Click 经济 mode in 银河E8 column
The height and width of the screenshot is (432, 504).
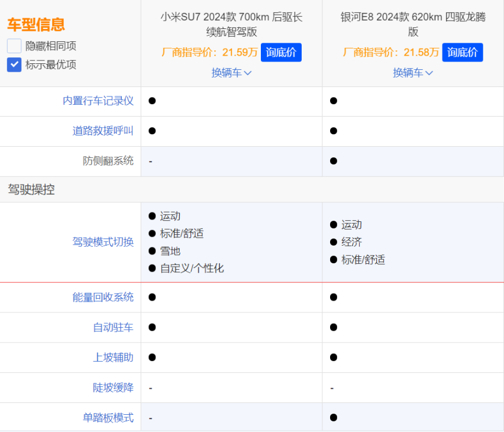pyautogui.click(x=351, y=242)
